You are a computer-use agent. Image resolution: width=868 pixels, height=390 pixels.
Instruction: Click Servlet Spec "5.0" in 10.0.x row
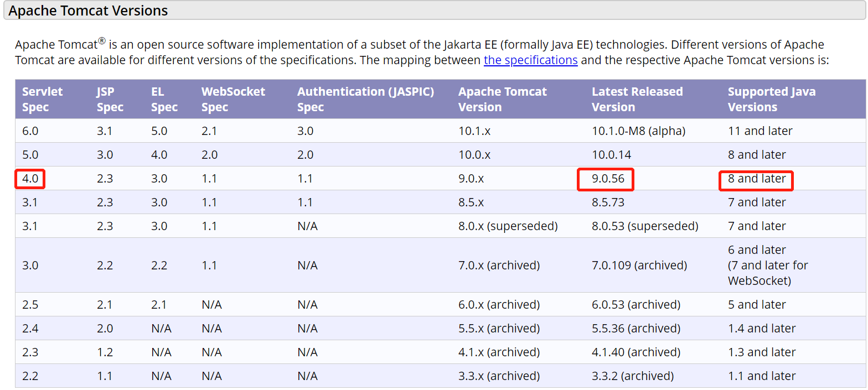click(x=30, y=155)
